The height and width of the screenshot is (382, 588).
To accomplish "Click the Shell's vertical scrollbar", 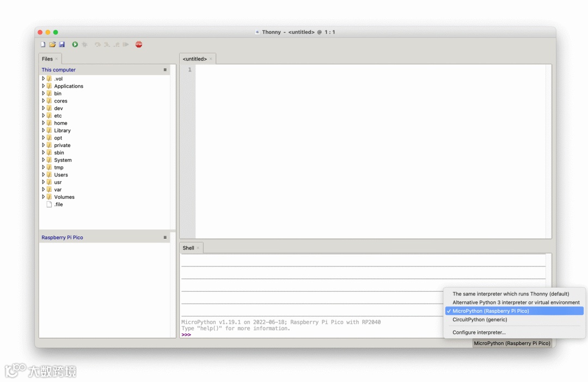I will click(x=549, y=270).
